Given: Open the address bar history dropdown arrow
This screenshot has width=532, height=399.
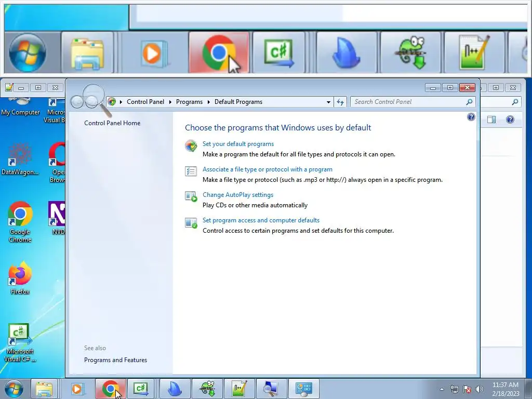Looking at the screenshot, I should 328,102.
